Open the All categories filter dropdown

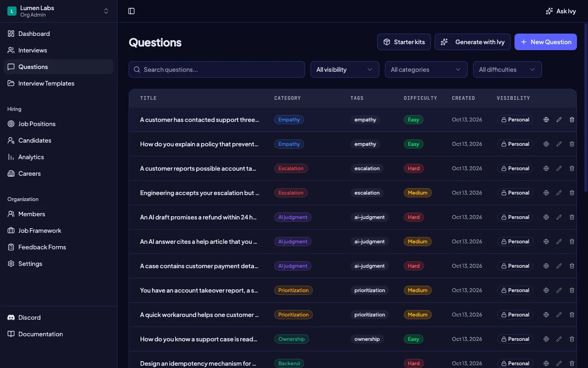426,69
